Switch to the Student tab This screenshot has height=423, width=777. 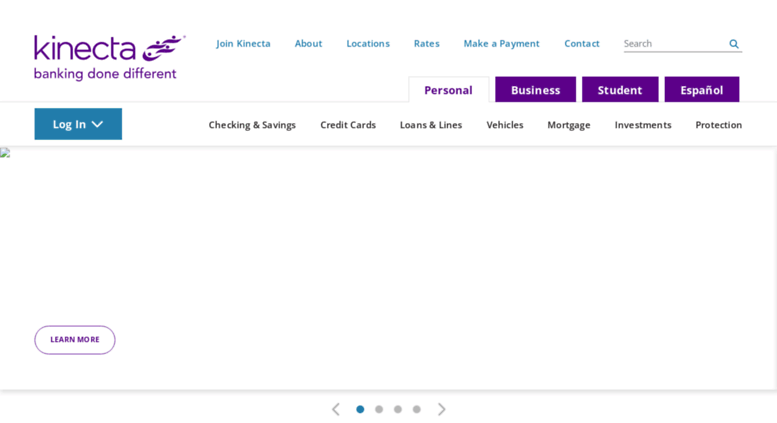[620, 90]
